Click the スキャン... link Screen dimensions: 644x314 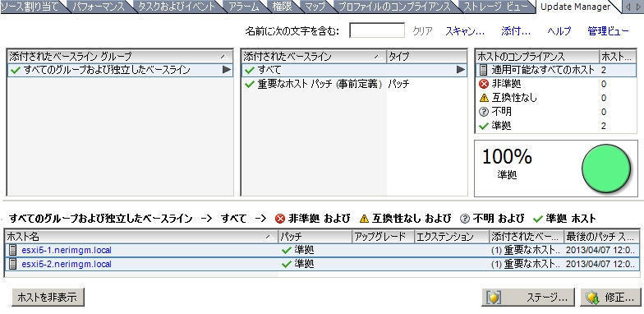[x=465, y=31]
